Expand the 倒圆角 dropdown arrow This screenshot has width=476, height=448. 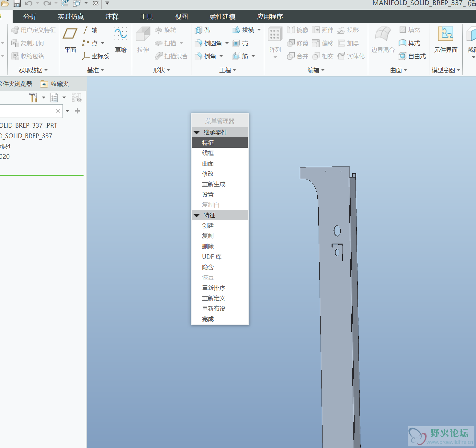[x=227, y=43]
